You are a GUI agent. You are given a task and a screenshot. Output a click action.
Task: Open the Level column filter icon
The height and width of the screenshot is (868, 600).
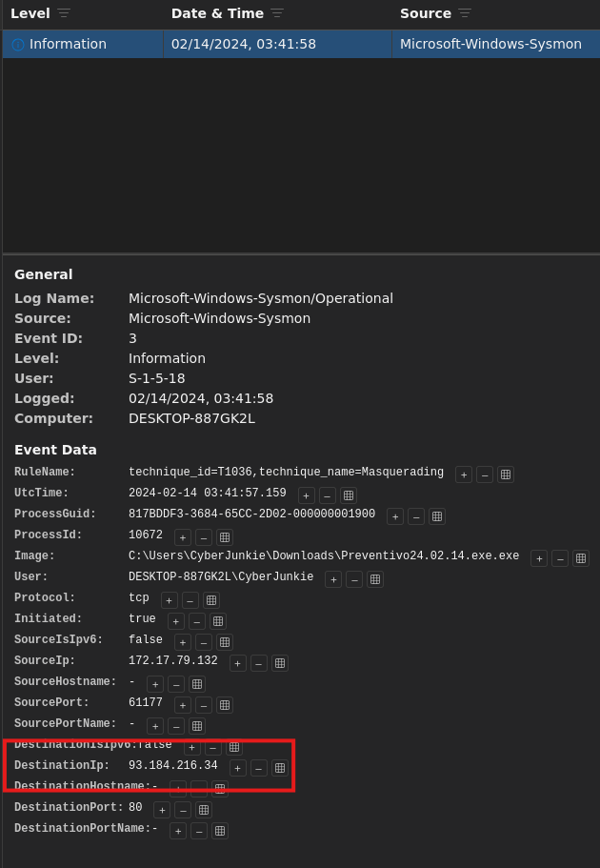pos(64,13)
